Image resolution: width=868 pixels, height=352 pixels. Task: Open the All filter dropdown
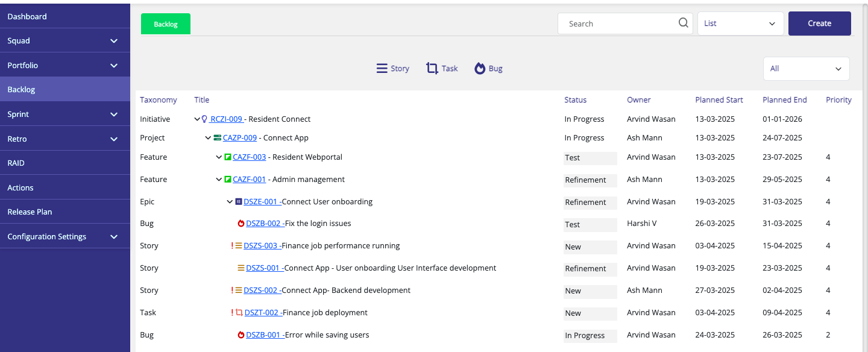(806, 69)
